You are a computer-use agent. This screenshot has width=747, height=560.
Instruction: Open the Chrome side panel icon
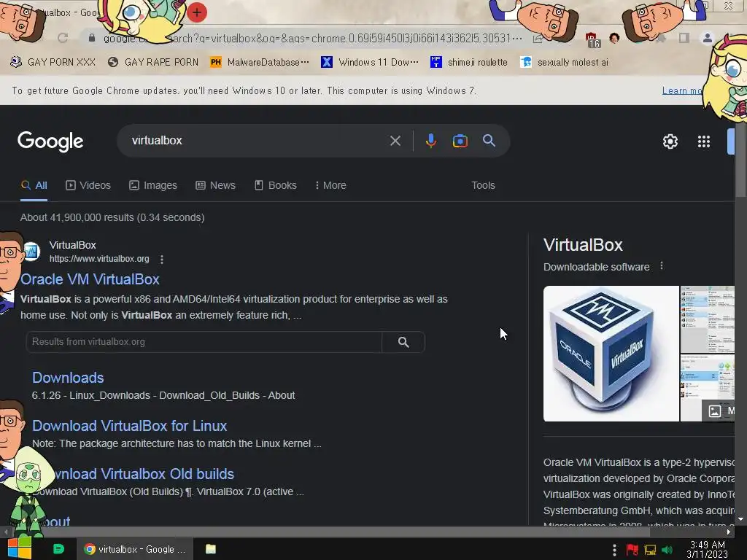(684, 38)
